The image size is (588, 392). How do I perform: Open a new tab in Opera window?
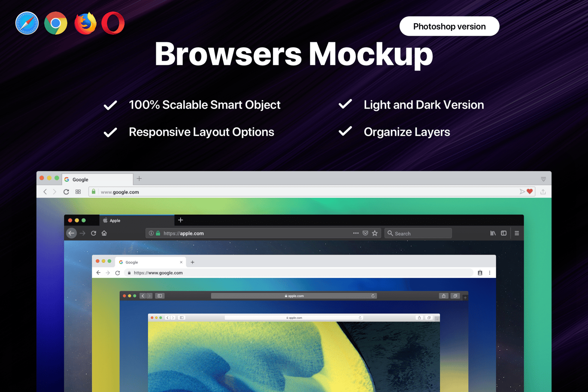(139, 179)
